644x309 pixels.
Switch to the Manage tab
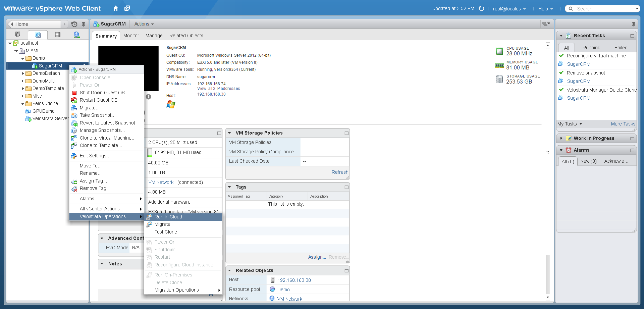pos(154,36)
